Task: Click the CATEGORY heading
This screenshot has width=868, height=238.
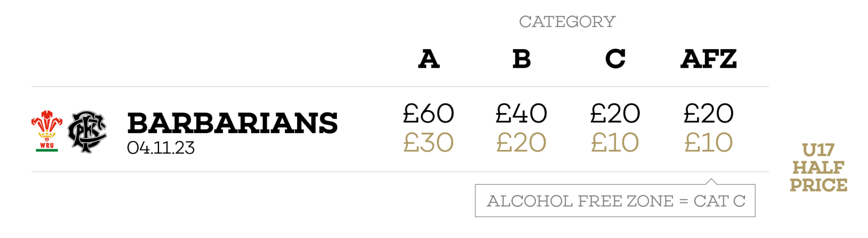Action: click(567, 22)
